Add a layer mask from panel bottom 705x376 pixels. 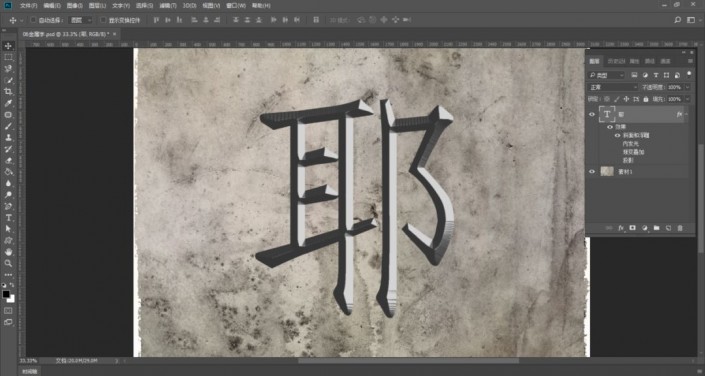(x=633, y=228)
